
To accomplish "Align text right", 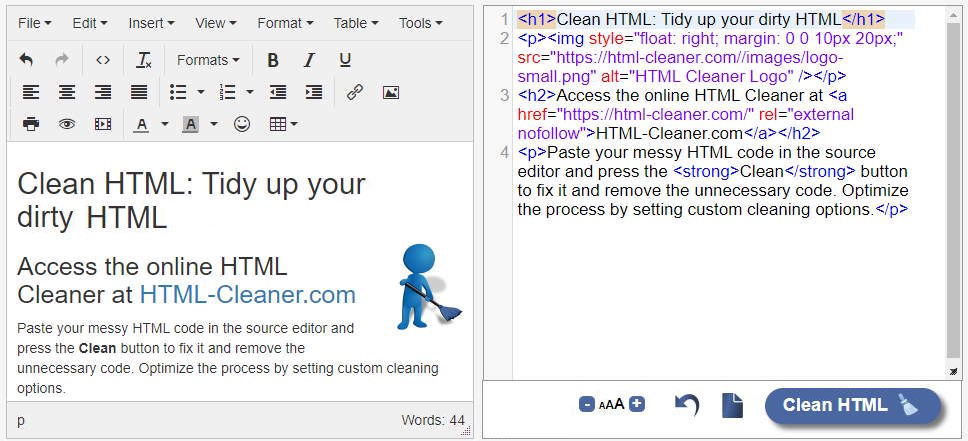I will [x=103, y=93].
